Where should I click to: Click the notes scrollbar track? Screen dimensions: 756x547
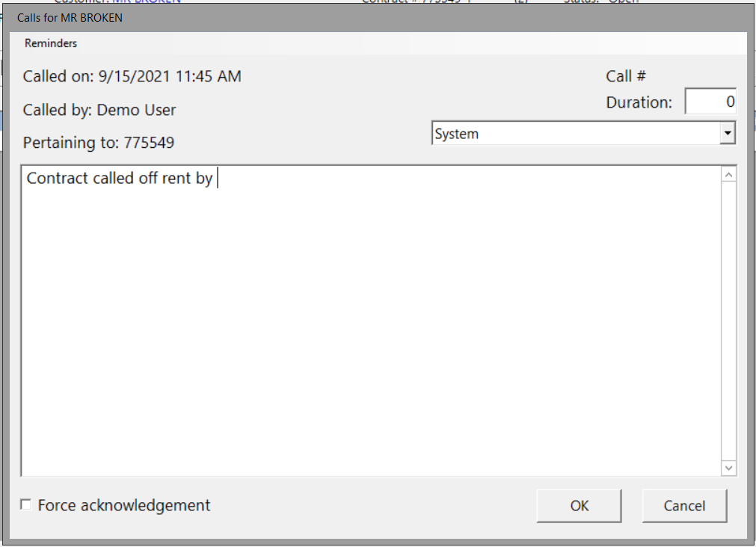click(728, 321)
